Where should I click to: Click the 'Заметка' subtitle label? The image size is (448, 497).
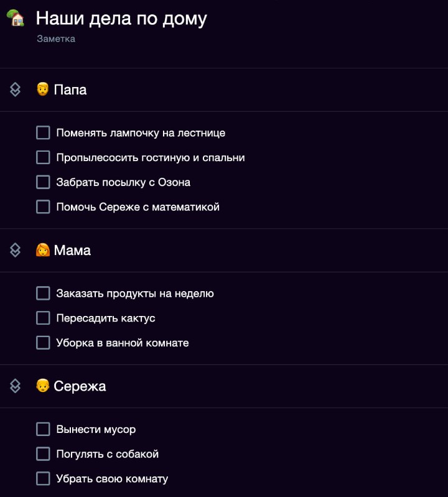pos(56,39)
